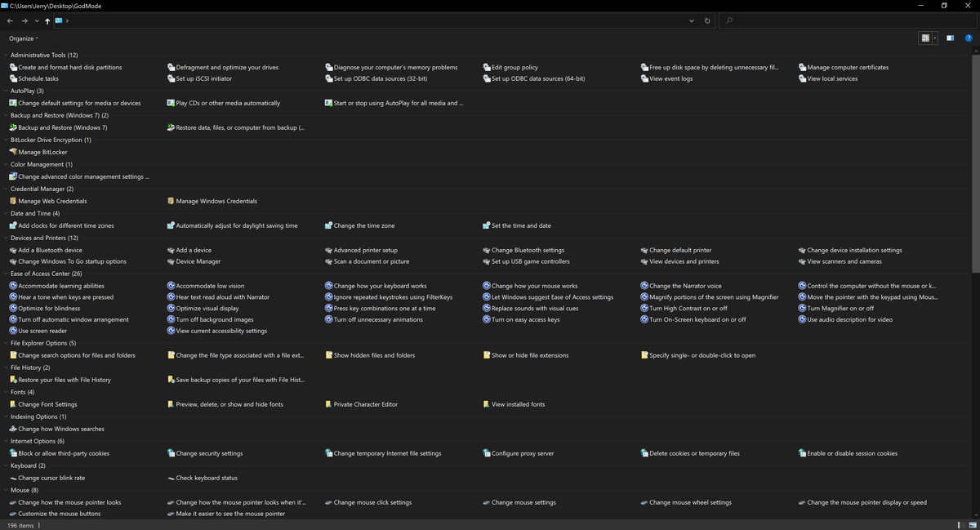The height and width of the screenshot is (530, 980).
Task: Toggle the preview pane button
Action: (950, 38)
